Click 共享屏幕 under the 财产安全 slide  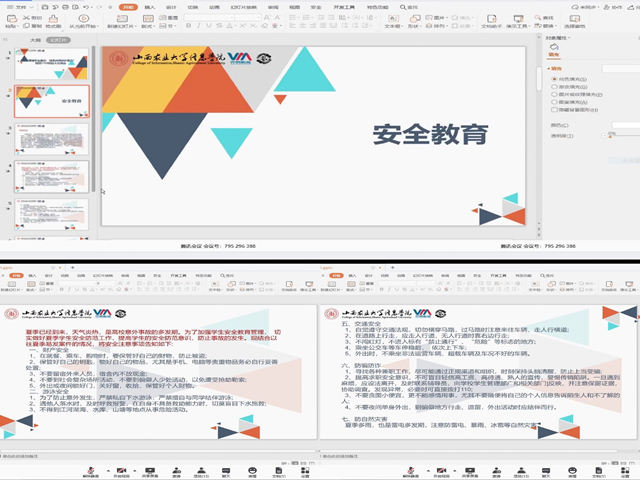[x=150, y=472]
